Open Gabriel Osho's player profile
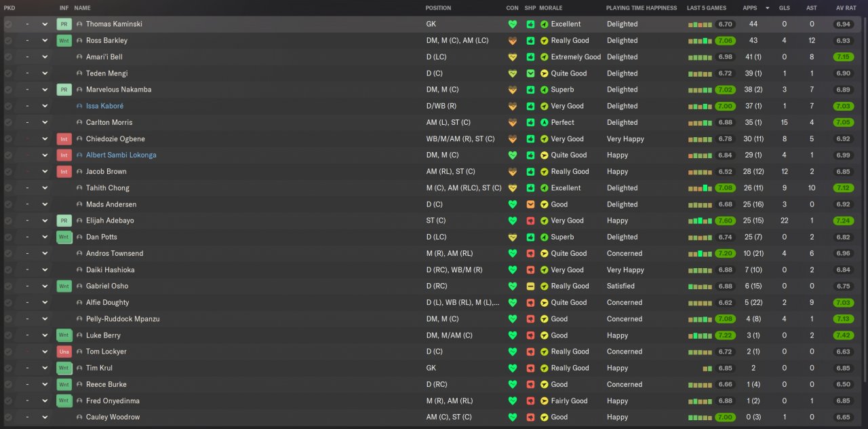868x429 pixels. coord(107,286)
